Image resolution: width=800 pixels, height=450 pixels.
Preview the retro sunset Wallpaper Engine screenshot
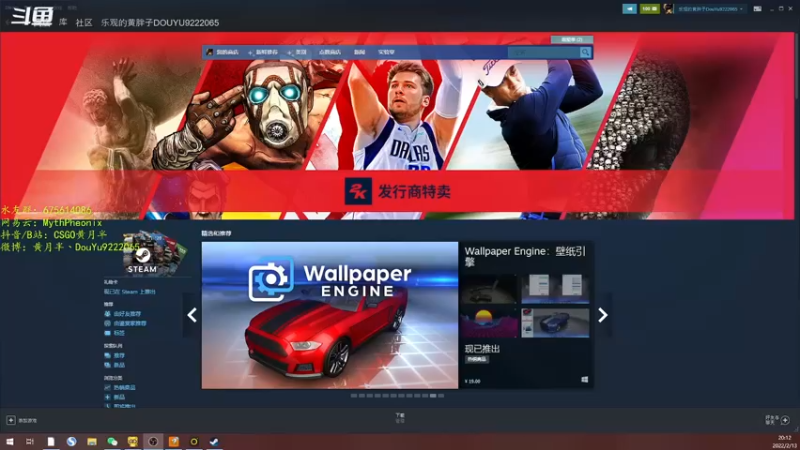490,322
